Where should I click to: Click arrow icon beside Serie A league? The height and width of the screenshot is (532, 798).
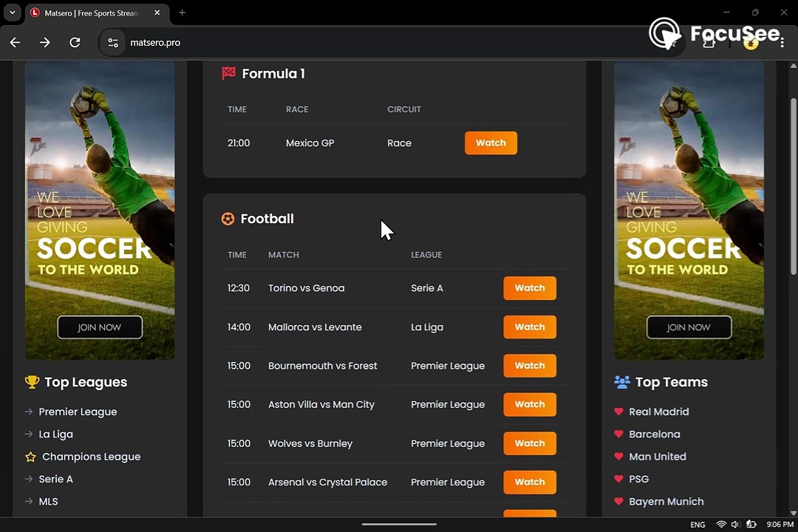point(29,479)
